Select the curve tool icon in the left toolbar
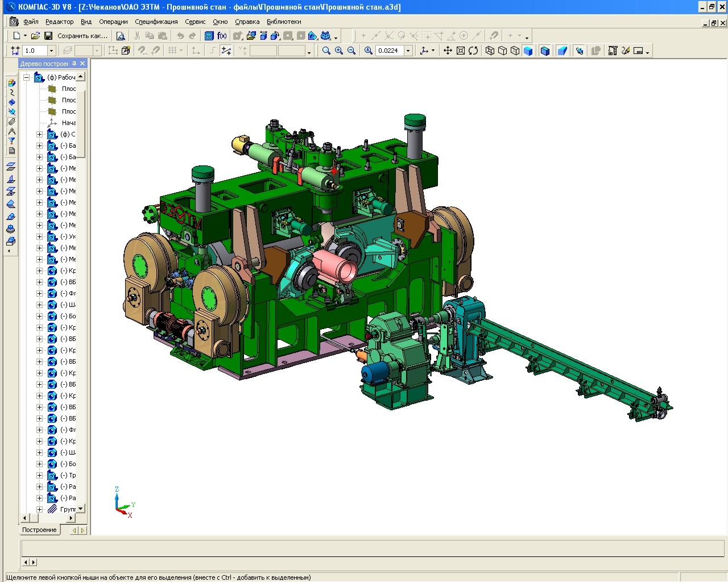This screenshot has height=582, width=728. pyautogui.click(x=11, y=93)
